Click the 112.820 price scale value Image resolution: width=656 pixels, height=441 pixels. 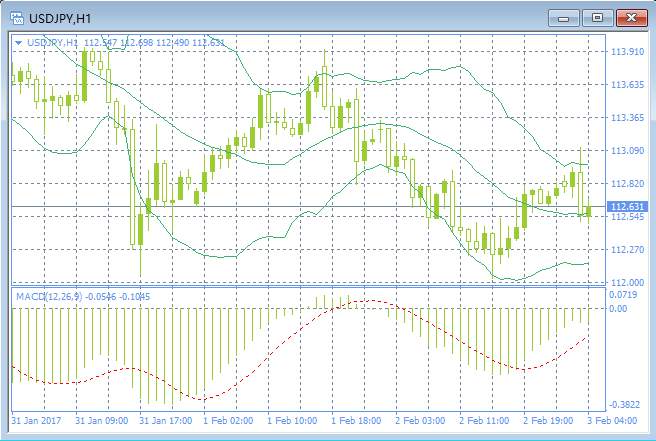[627, 183]
